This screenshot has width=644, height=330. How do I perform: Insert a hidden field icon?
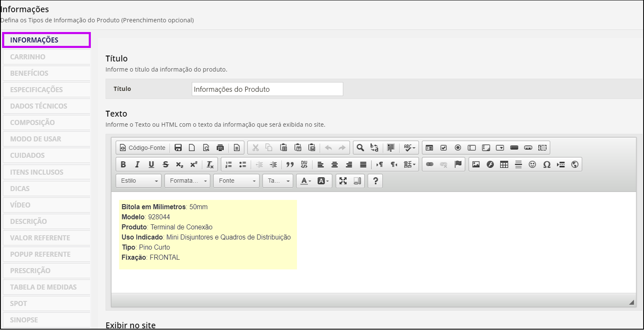(543, 148)
